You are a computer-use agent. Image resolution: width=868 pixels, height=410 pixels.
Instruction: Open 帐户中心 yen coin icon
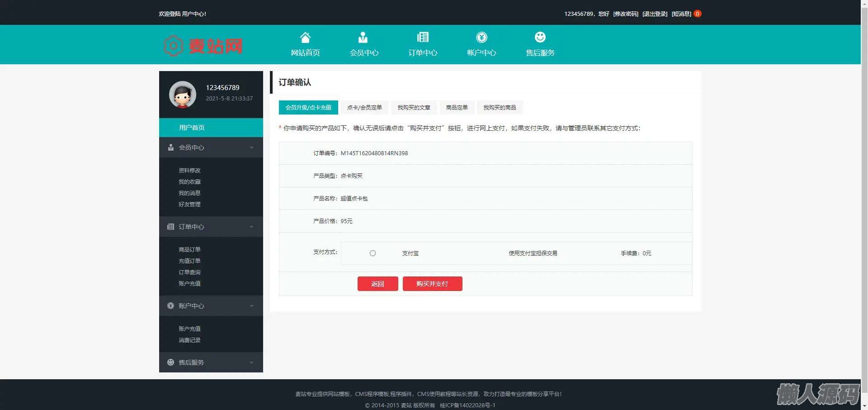pos(481,37)
